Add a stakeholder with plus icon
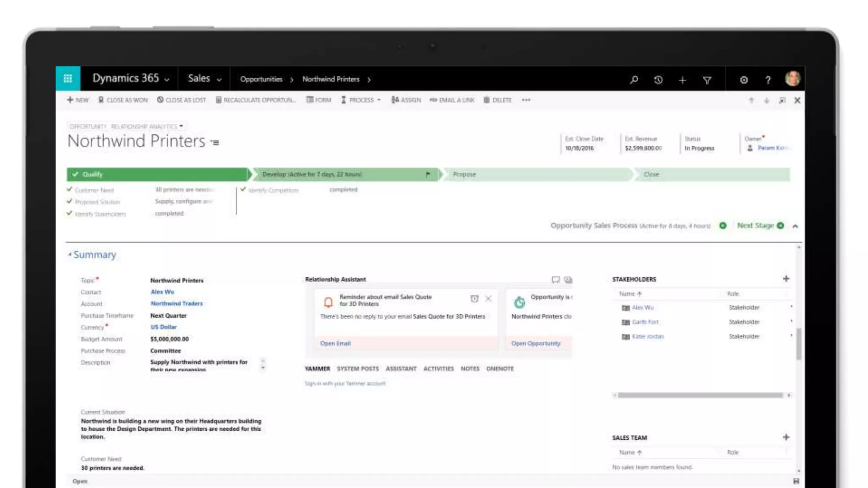 pos(786,279)
